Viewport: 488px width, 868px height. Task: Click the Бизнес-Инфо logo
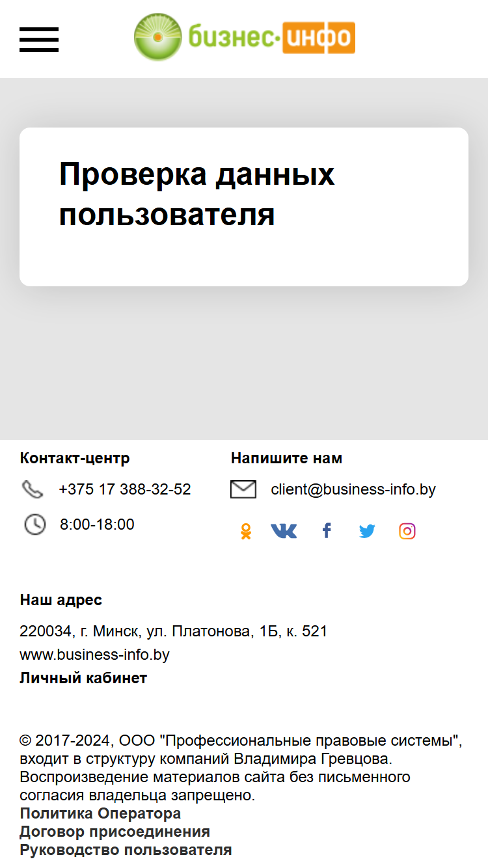point(245,37)
